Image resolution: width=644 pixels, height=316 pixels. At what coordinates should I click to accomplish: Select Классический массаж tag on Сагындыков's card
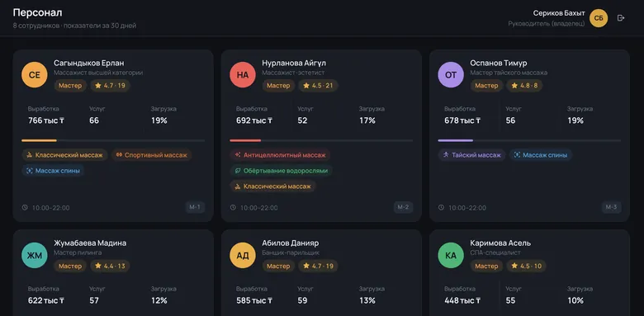tap(64, 155)
